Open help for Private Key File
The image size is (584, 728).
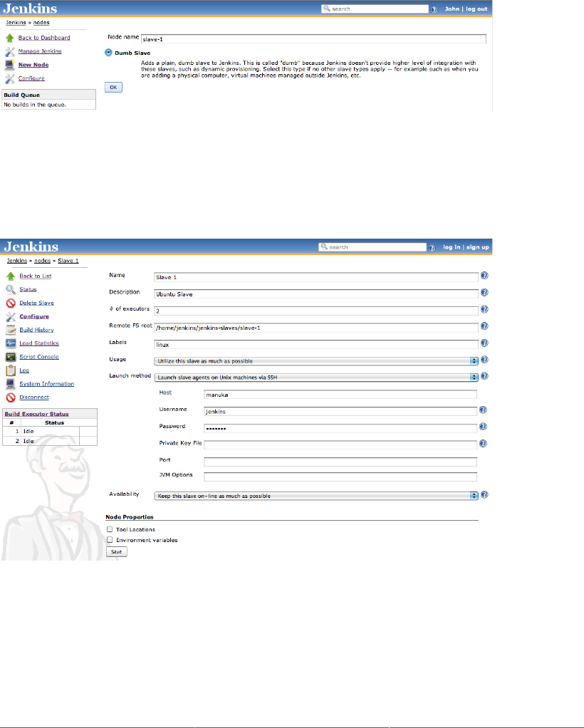click(483, 443)
